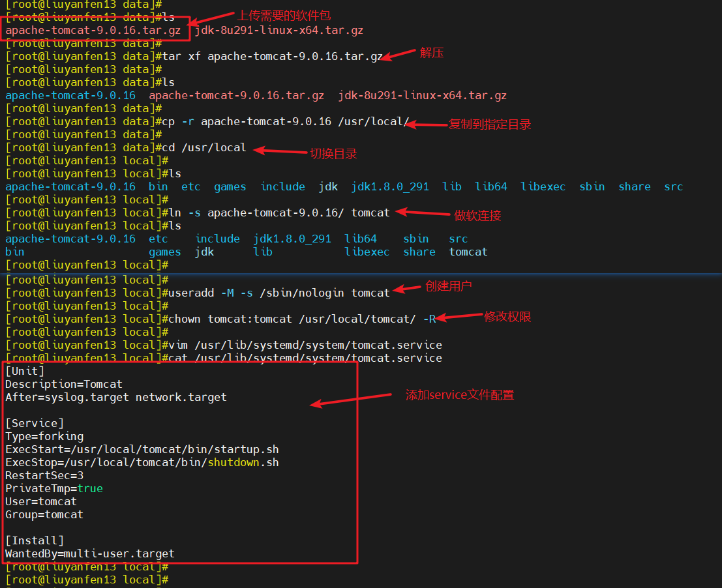722x588 pixels.
Task: Click the vim /usr/lib/systemd/system/tomcat.service command
Action: [305, 345]
